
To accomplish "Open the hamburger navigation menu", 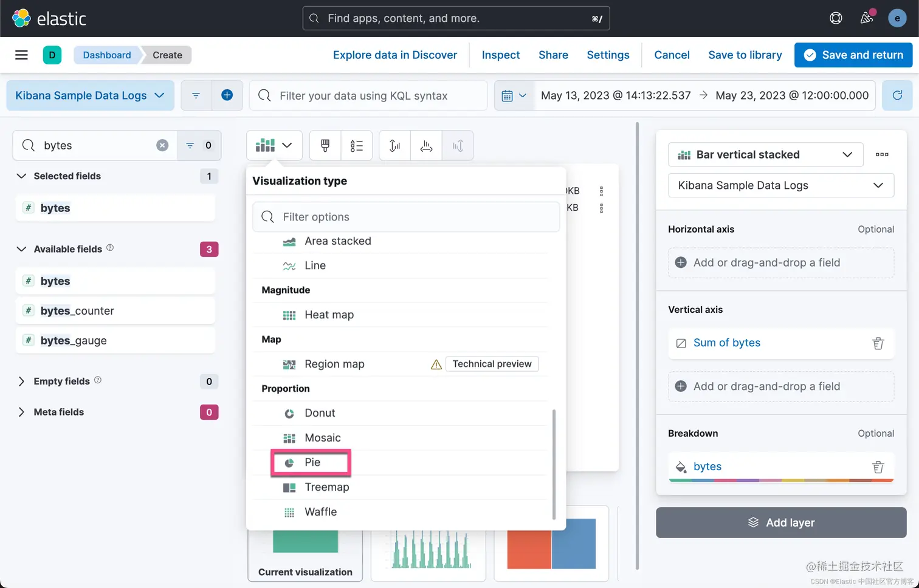I will click(21, 55).
